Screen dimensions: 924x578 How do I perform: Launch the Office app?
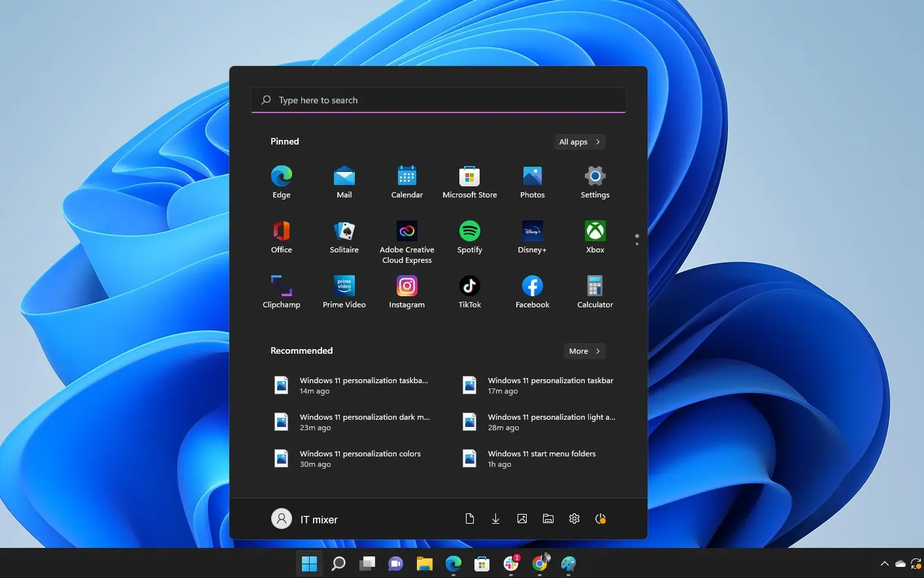(x=281, y=237)
